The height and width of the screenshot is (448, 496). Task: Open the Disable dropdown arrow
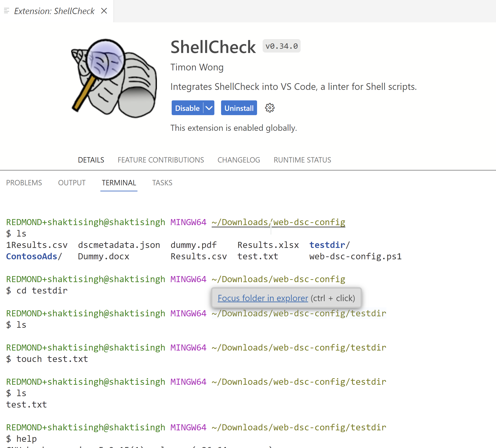[209, 108]
